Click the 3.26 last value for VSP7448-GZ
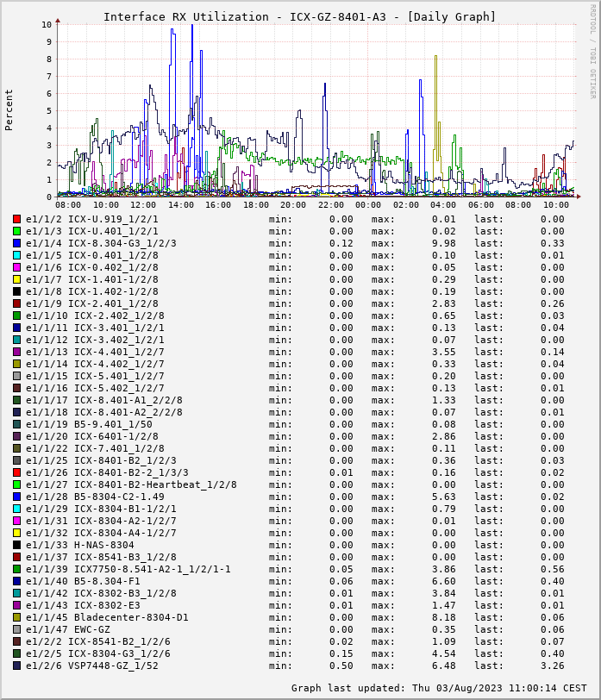This screenshot has height=700, width=601. click(x=553, y=666)
